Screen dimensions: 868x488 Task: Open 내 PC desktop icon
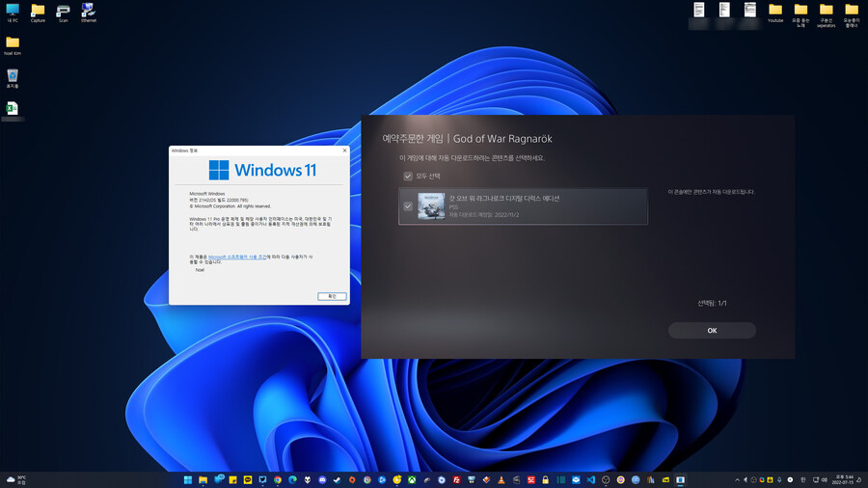click(x=13, y=13)
